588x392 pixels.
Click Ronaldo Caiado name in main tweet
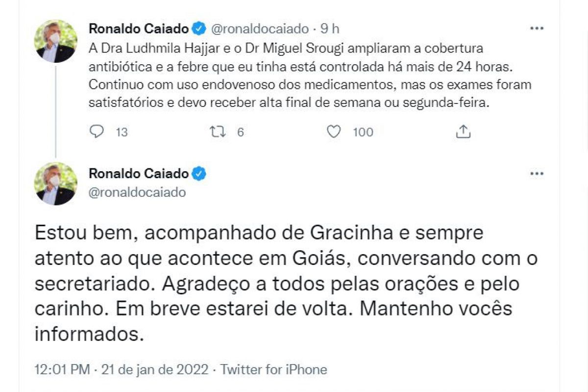coord(139,173)
